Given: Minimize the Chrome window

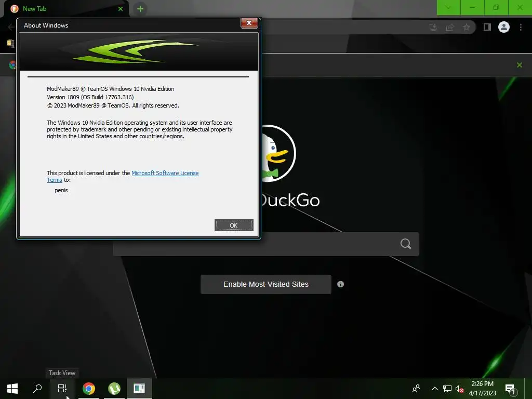Looking at the screenshot, I should [472, 7].
